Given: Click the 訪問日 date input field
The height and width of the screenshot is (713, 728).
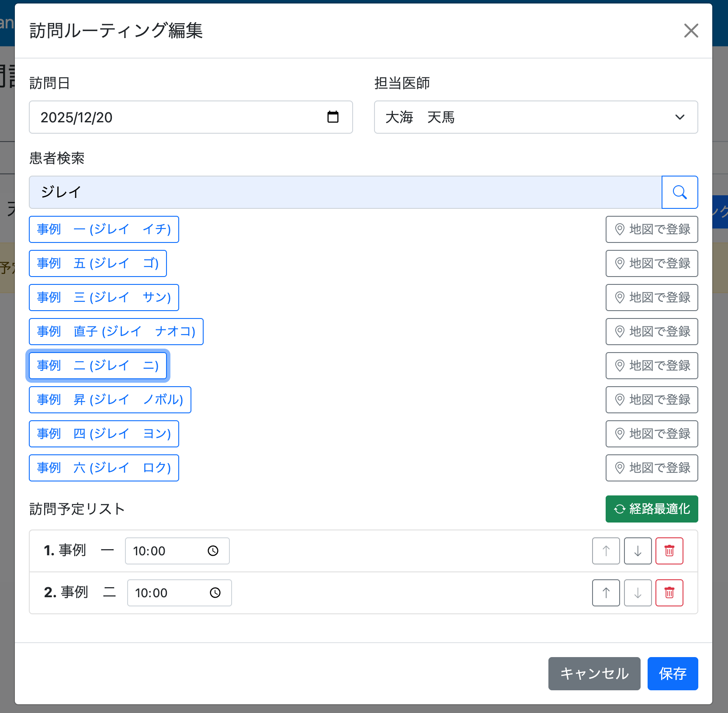Looking at the screenshot, I should [x=175, y=117].
